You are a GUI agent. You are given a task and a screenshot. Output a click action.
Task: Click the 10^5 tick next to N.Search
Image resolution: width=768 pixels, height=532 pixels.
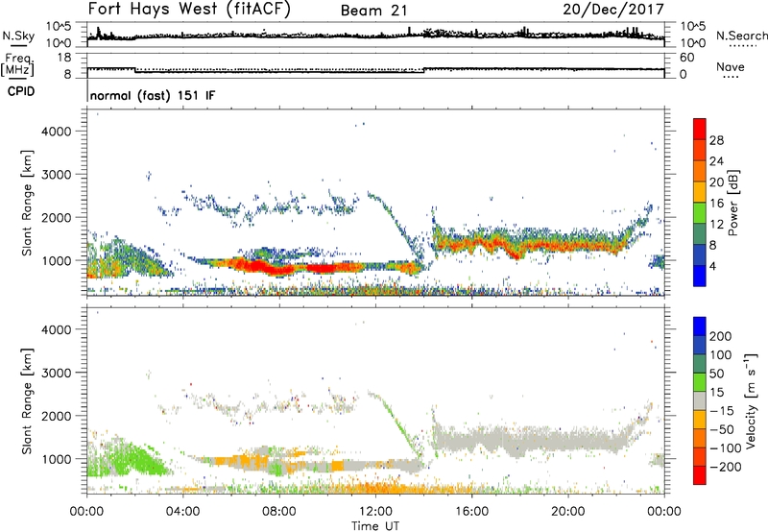tap(693, 26)
